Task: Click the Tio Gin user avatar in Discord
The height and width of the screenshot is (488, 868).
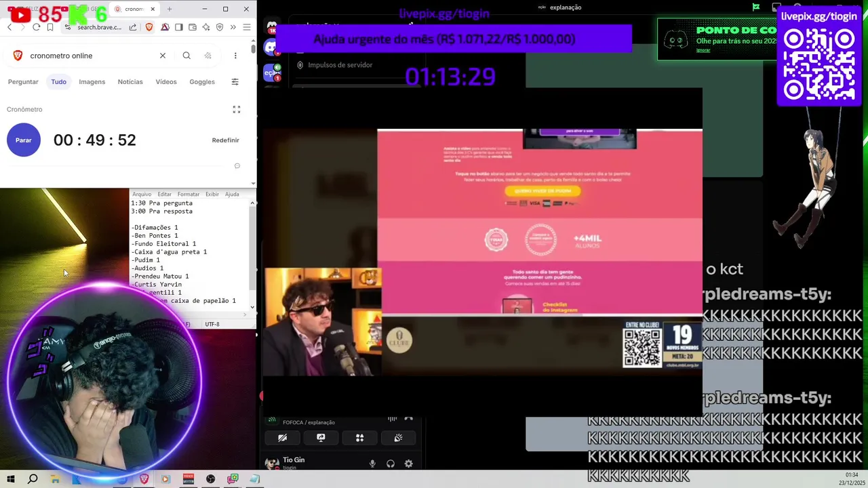Action: (272, 464)
